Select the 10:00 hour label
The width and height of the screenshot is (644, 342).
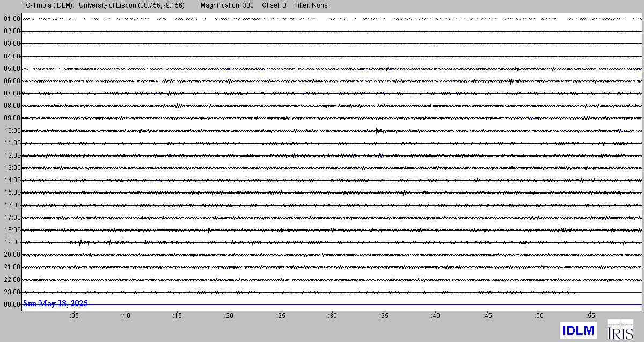[12, 131]
